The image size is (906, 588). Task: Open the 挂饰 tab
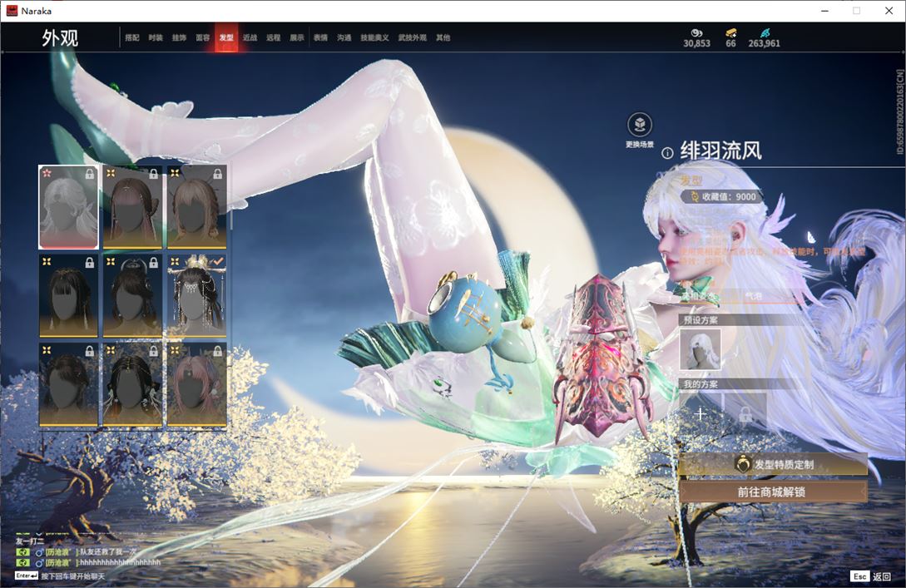click(179, 37)
